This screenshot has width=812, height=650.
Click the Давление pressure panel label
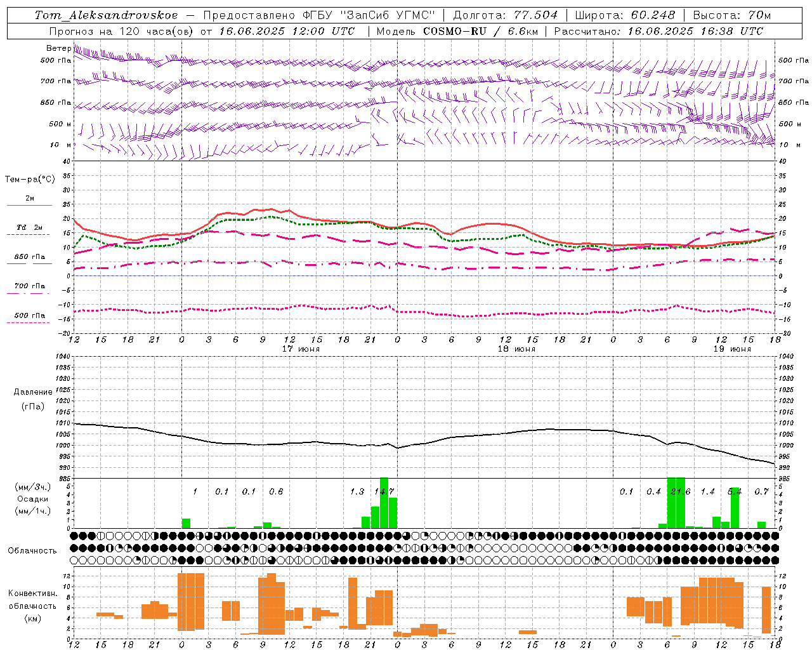(33, 392)
